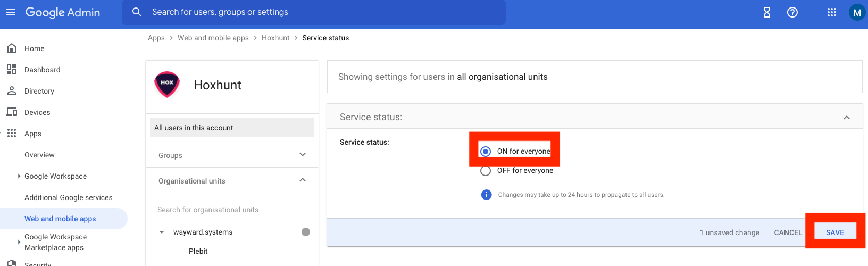Click CANCEL to discard changes
This screenshot has width=868, height=266.
(x=788, y=232)
